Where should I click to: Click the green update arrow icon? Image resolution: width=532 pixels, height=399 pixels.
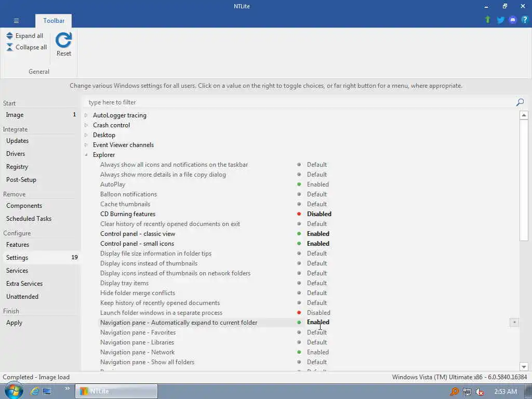click(x=488, y=20)
